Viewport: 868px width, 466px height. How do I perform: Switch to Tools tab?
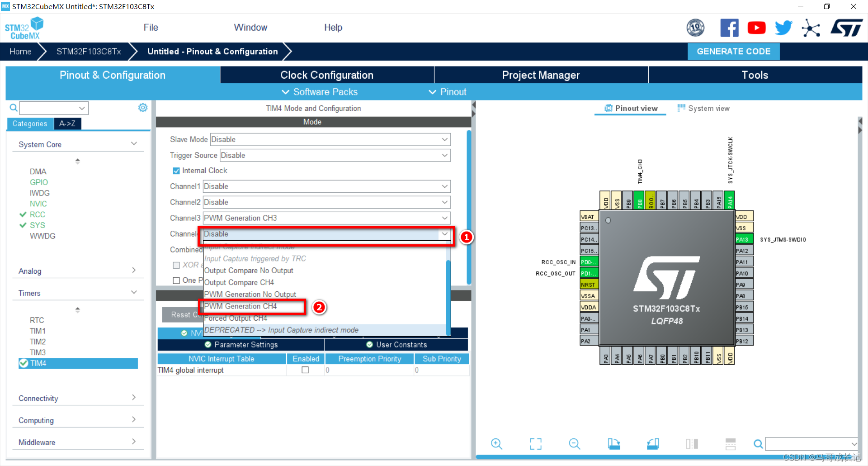click(755, 75)
